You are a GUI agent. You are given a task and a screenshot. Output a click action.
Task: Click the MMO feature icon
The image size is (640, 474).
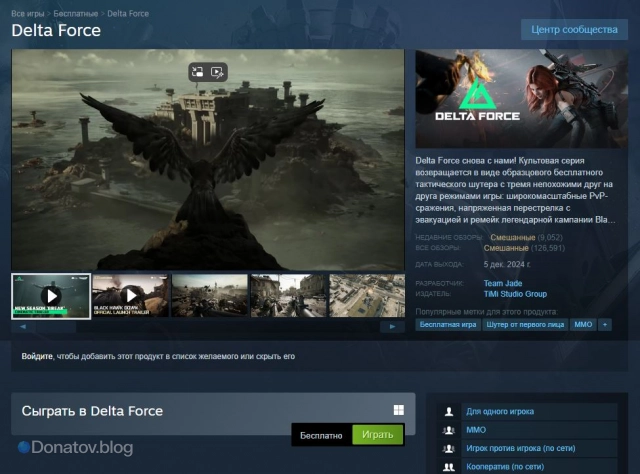click(449, 430)
